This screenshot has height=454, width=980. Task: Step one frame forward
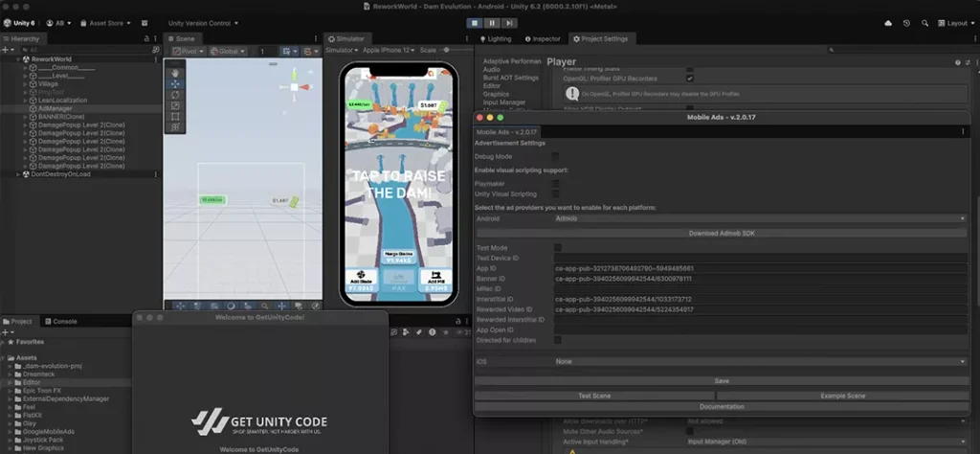tap(509, 23)
